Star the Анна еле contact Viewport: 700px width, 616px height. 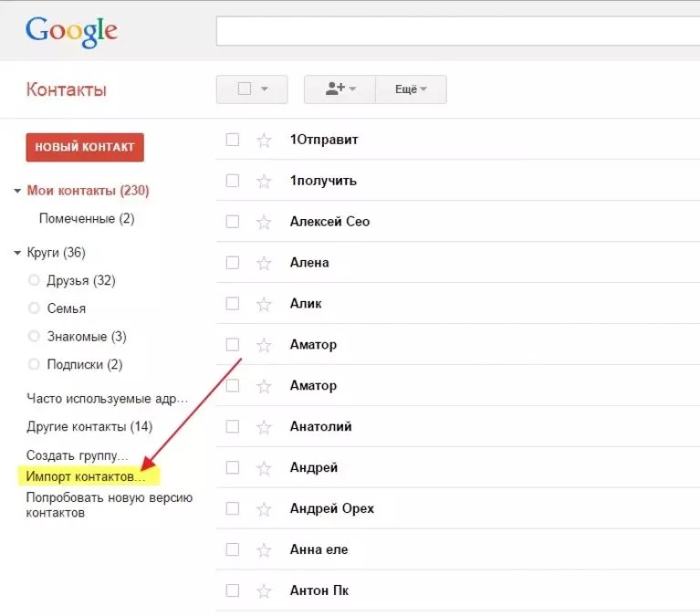pos(264,550)
